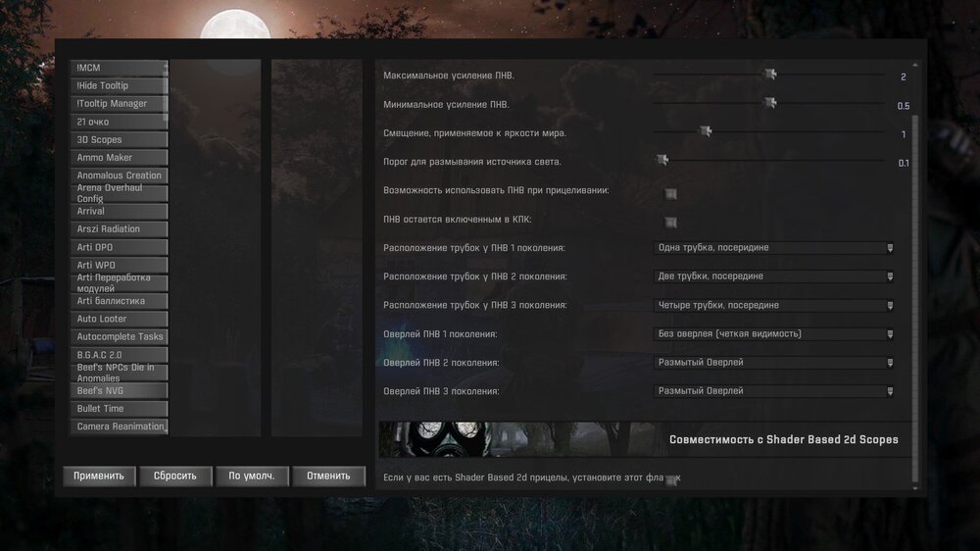Click the Минимальное усиление ПНВ slider handle
Viewport: 980px width, 551px height.
(x=770, y=103)
